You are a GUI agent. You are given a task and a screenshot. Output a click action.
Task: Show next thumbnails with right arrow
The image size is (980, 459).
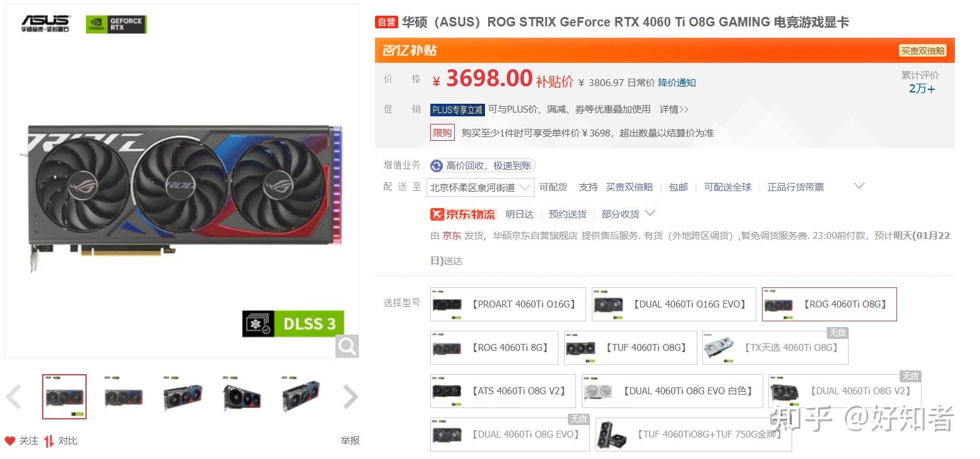(350, 397)
